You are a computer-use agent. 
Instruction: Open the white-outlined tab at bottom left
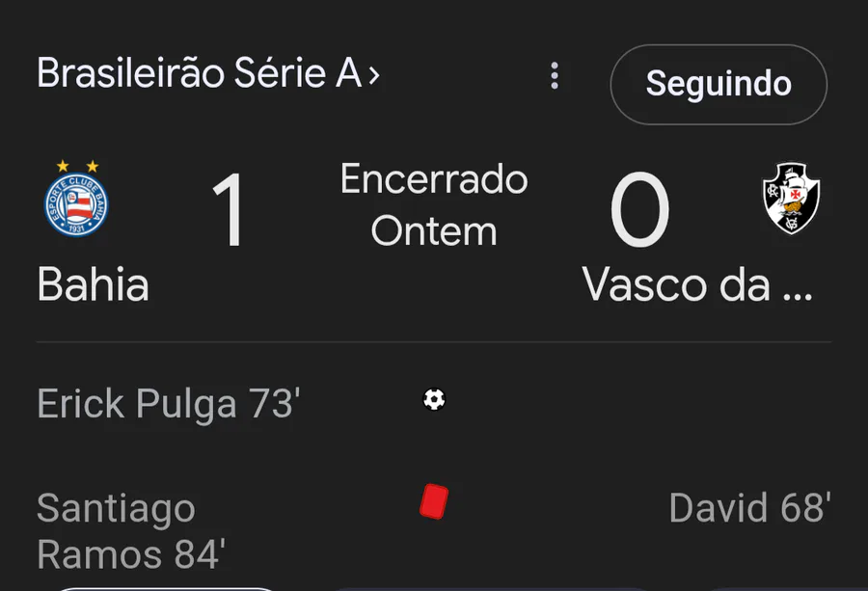pos(164,587)
